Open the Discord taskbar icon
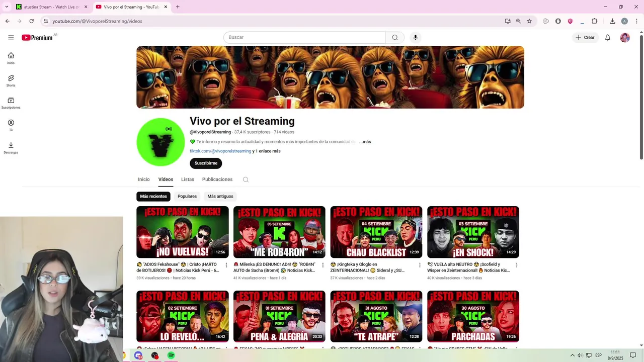Image resolution: width=644 pixels, height=362 pixels. click(x=138, y=355)
